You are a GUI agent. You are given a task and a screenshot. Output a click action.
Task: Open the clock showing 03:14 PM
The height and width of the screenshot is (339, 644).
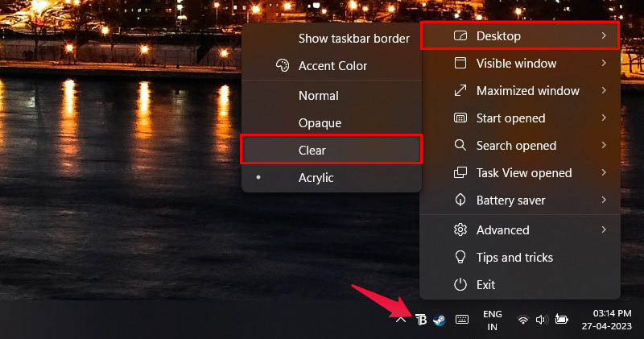[x=606, y=320]
